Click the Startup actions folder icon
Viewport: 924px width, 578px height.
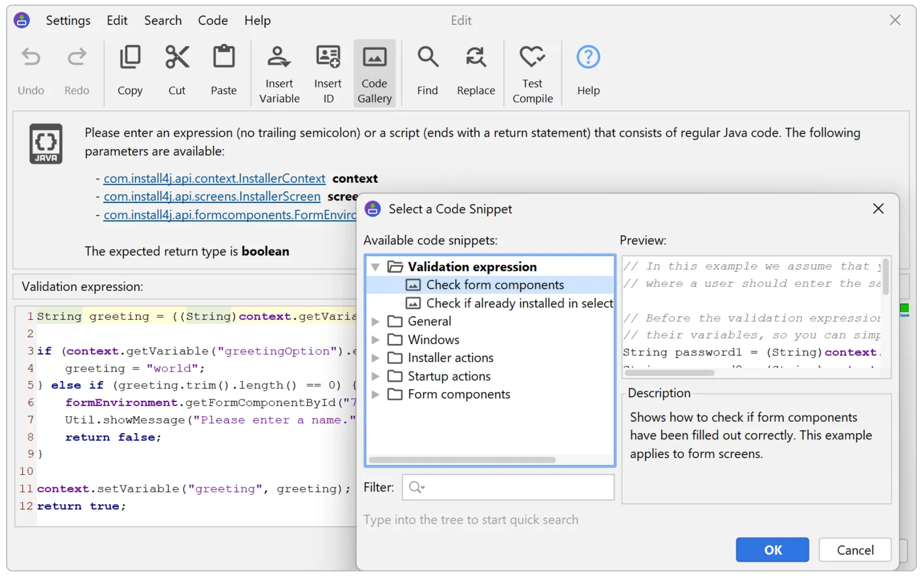(395, 376)
